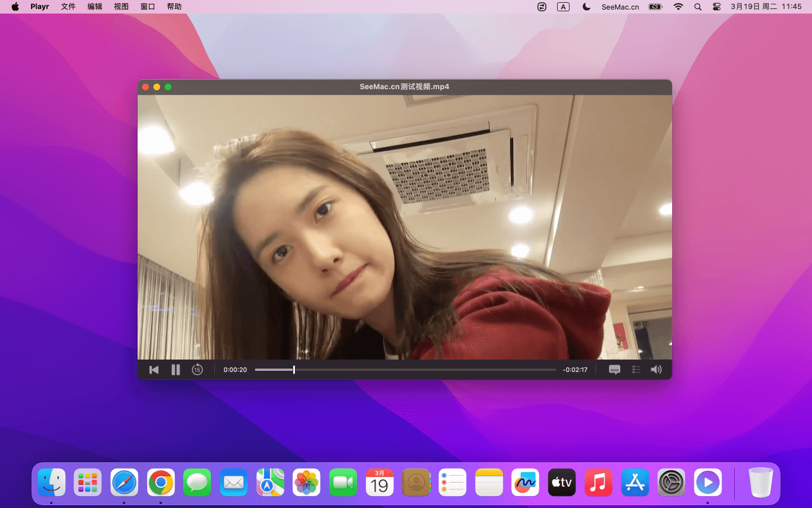Rewind 15 seconds in the video
This screenshot has height=508, width=812.
(x=197, y=370)
